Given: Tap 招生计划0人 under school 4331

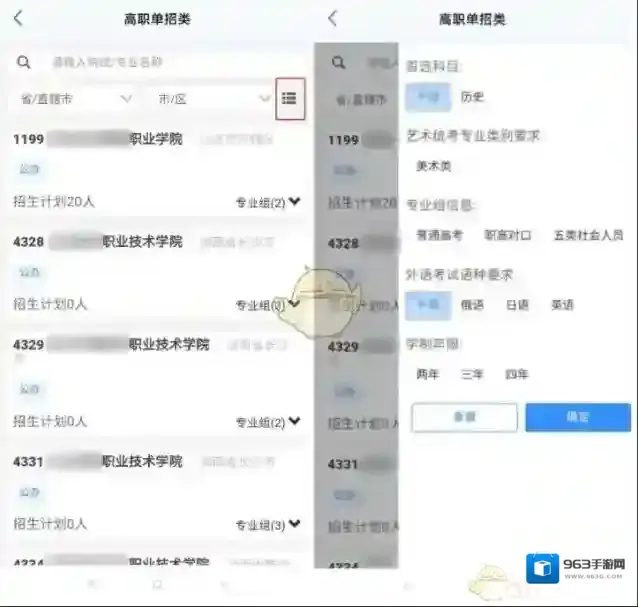Looking at the screenshot, I should point(50,524).
